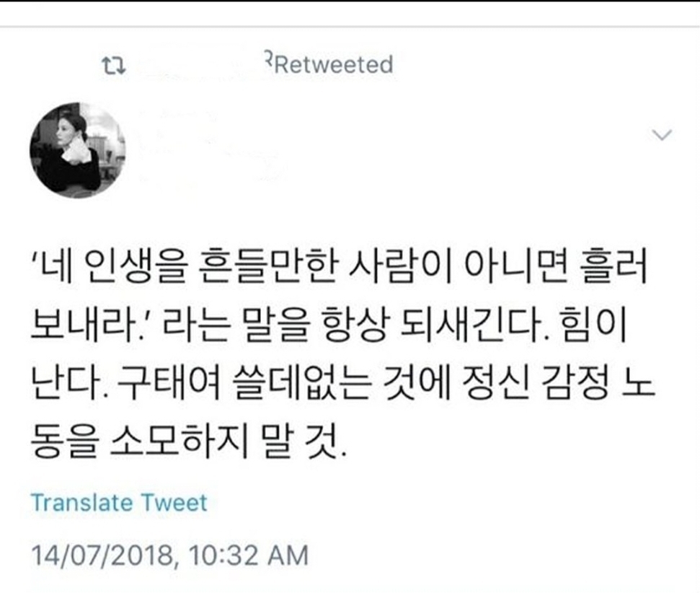Open the 14/07/2018 timestamp link

[169, 555]
